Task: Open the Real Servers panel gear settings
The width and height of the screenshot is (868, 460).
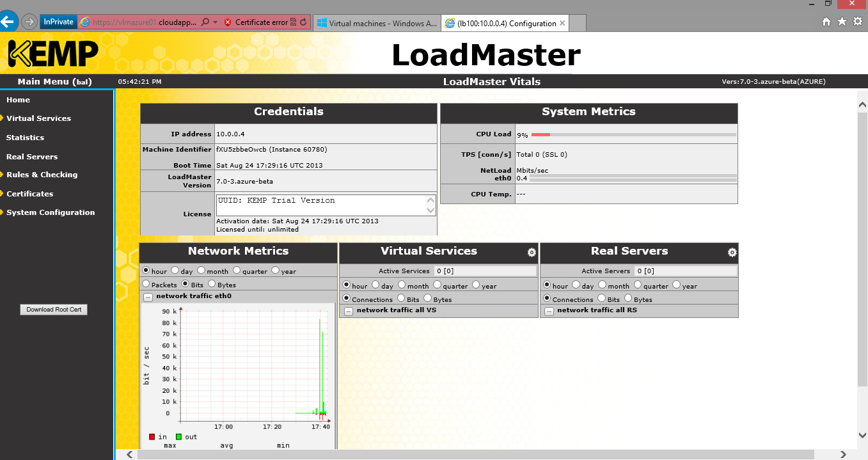Action: click(x=732, y=253)
